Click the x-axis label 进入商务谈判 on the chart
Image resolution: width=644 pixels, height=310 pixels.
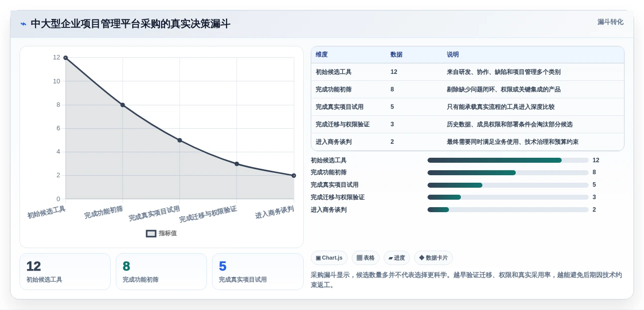(274, 212)
